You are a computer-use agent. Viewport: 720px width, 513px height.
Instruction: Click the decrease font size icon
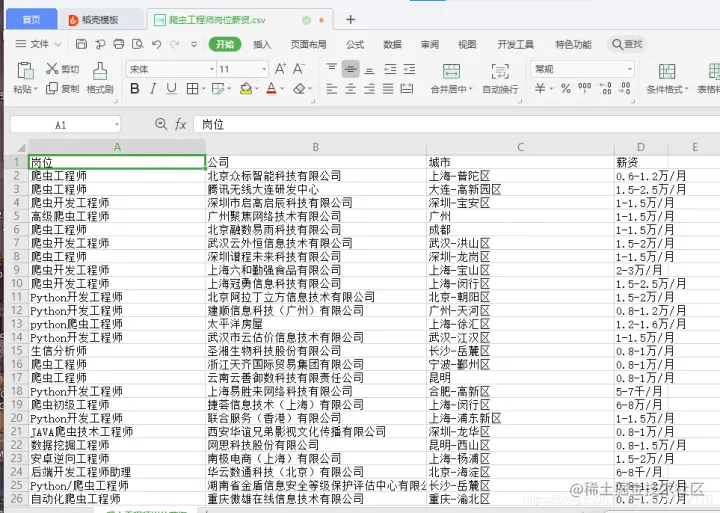(299, 69)
